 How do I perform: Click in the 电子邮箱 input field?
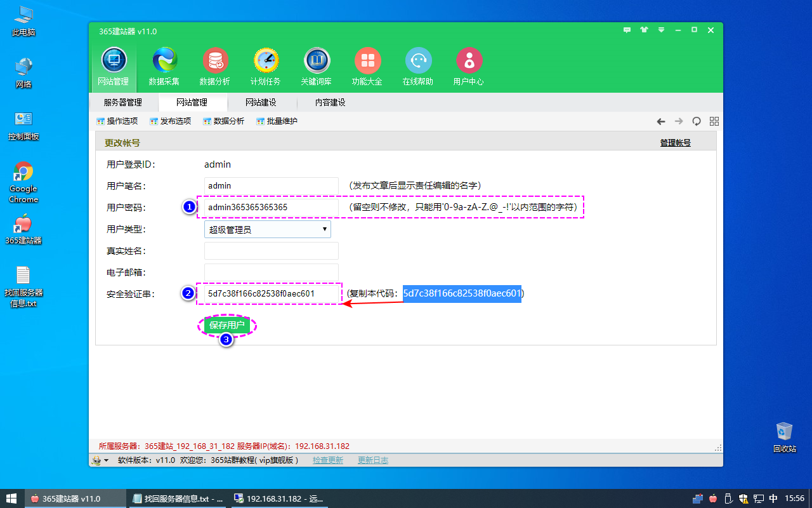272,272
